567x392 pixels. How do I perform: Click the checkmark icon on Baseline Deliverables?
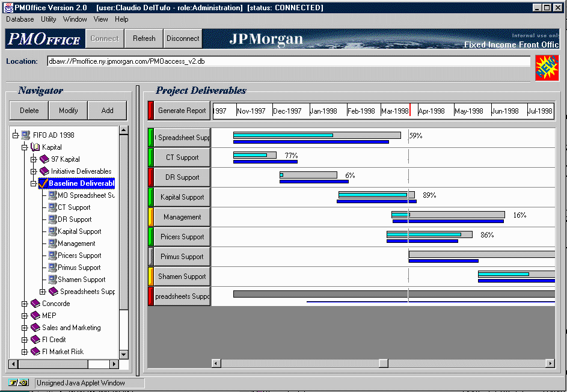click(43, 183)
